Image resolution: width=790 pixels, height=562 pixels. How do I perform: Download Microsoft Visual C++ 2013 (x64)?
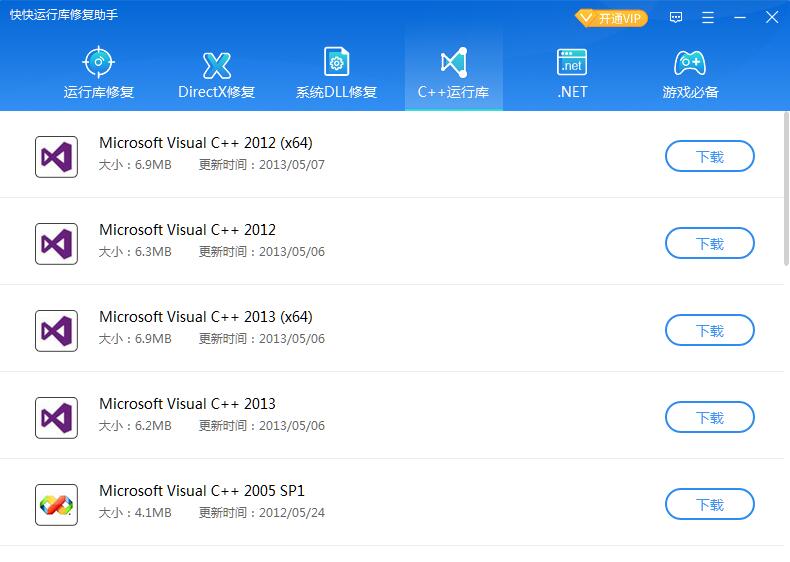coord(710,330)
